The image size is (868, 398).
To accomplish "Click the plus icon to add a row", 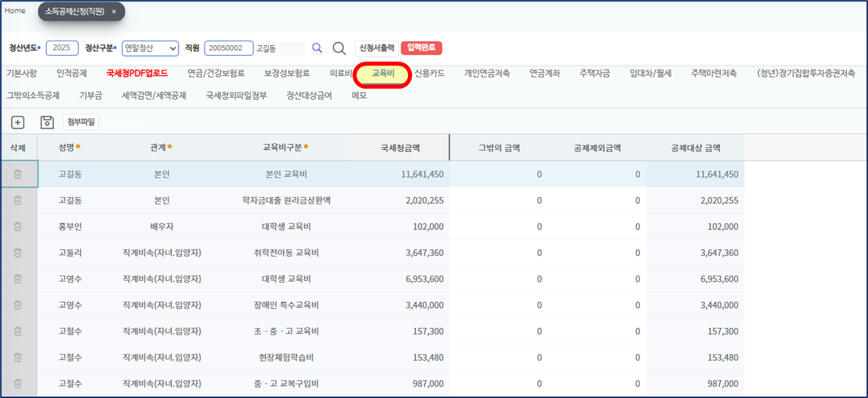I will [18, 123].
